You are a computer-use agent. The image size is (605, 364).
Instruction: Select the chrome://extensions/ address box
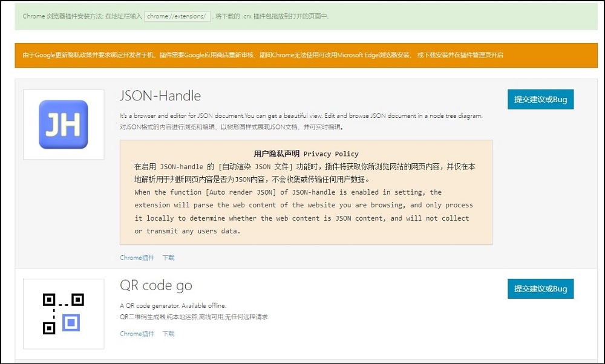(177, 16)
